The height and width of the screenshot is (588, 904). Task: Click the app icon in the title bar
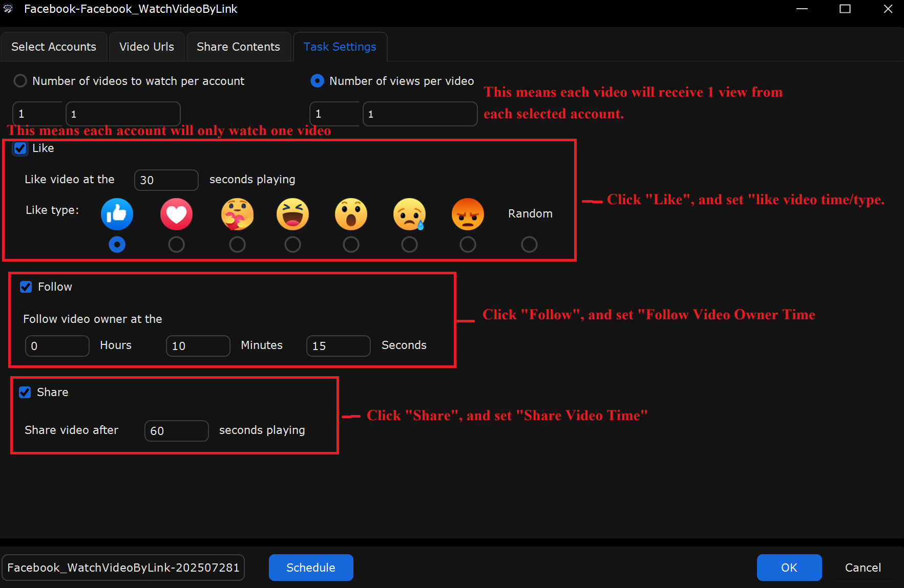(8, 9)
